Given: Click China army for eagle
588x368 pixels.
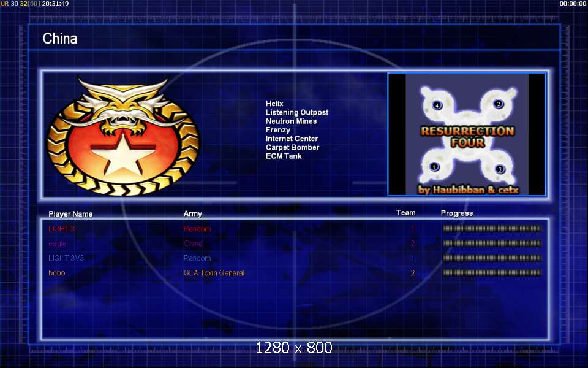Looking at the screenshot, I should (193, 243).
